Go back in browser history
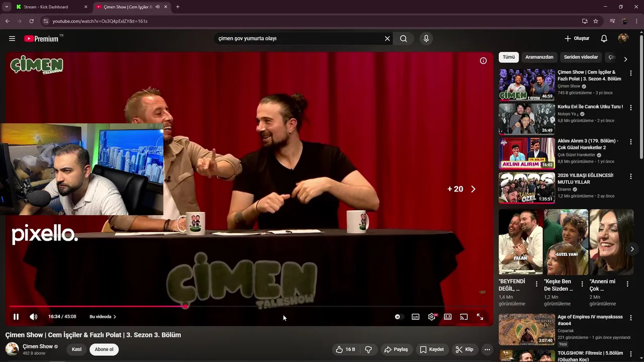 coord(7,21)
